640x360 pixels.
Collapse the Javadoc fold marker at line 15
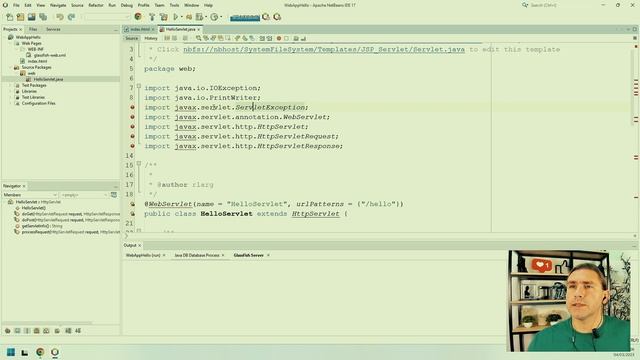click(x=139, y=163)
